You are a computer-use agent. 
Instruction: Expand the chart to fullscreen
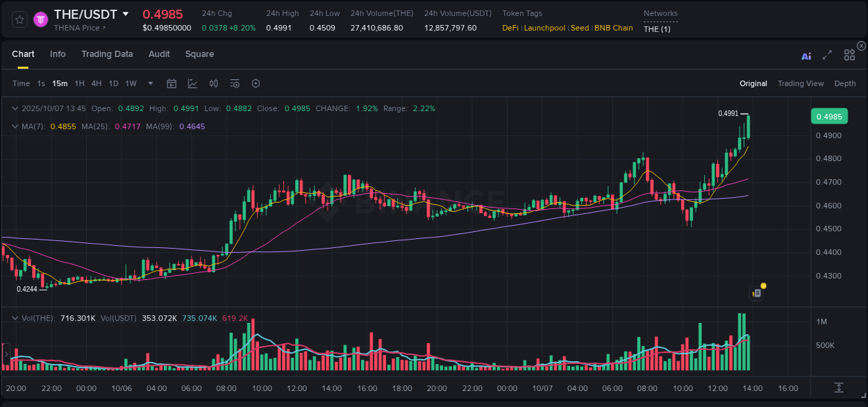click(x=827, y=56)
